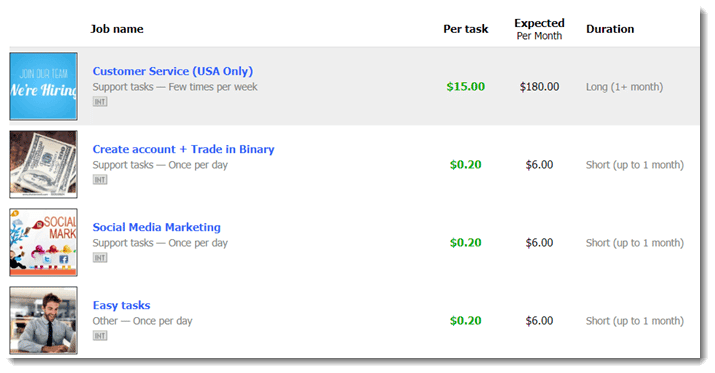Open the Customer Service (USA Only) job link

click(173, 71)
